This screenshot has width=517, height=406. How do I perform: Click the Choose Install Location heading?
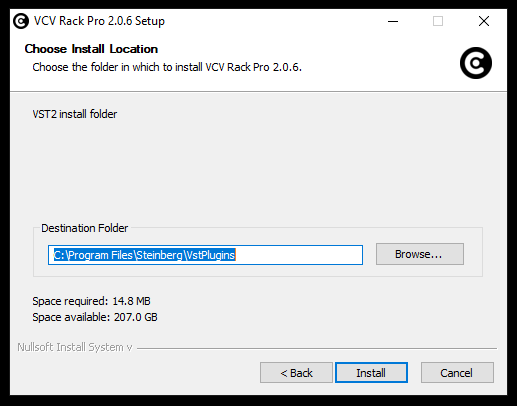[91, 49]
